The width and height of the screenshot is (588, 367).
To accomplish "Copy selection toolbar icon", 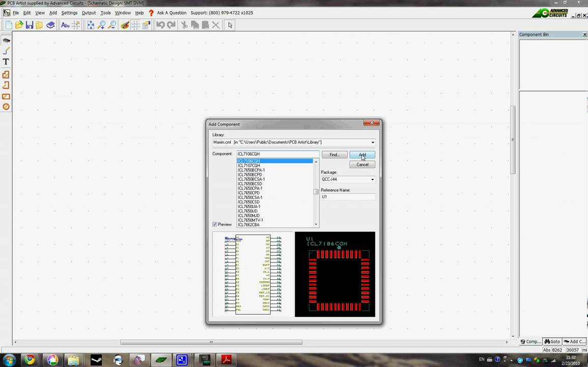I will pyautogui.click(x=195, y=25).
